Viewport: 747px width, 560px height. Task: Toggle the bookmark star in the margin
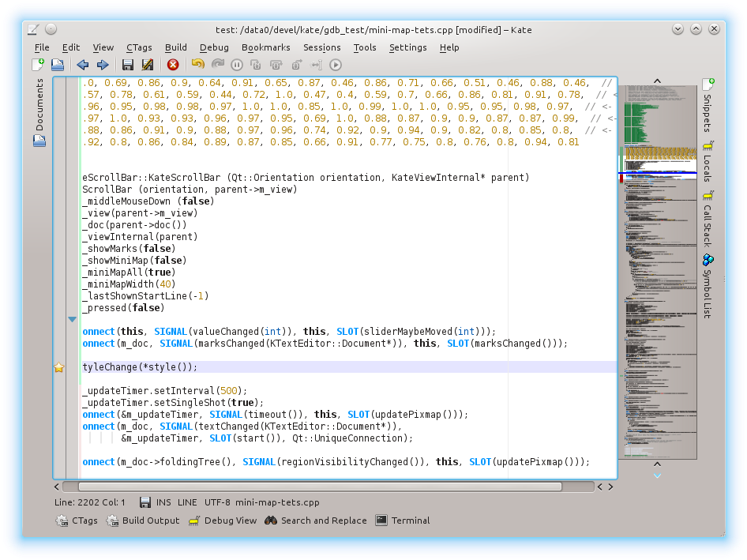pyautogui.click(x=59, y=366)
